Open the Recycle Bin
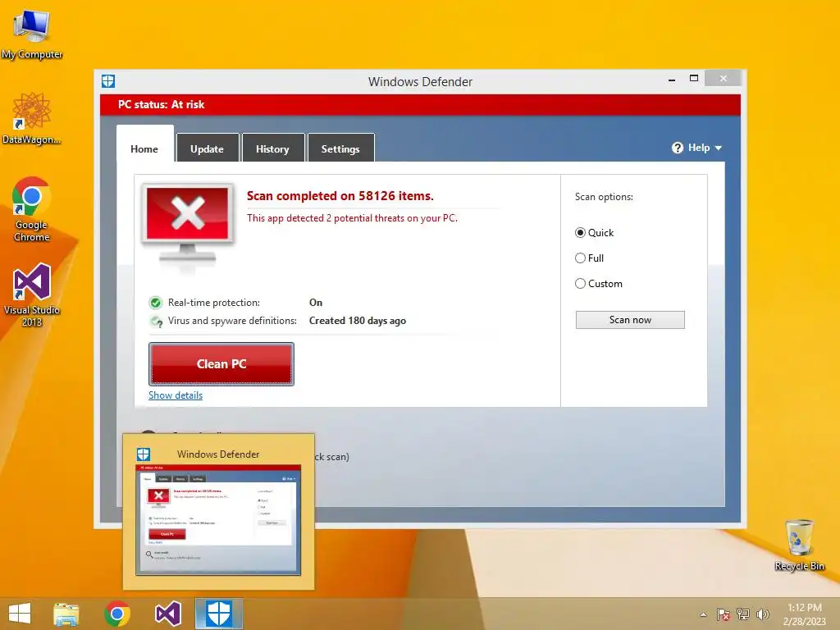 (799, 545)
